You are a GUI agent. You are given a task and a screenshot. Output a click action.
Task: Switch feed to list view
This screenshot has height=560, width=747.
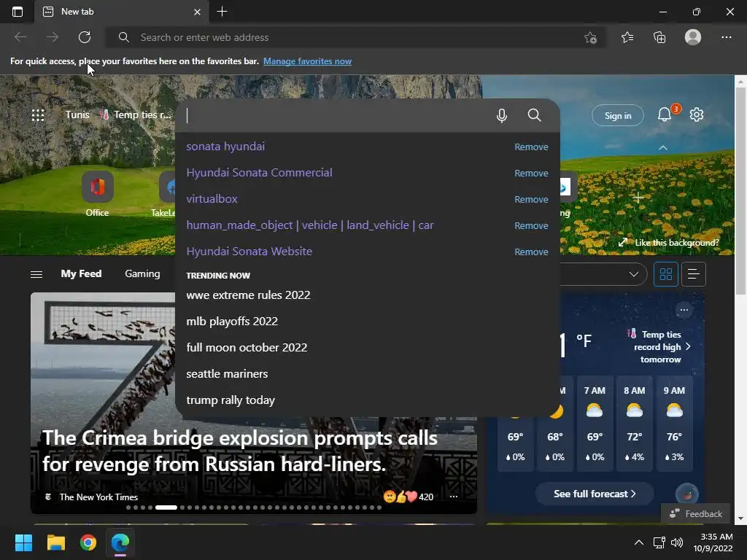click(x=694, y=274)
